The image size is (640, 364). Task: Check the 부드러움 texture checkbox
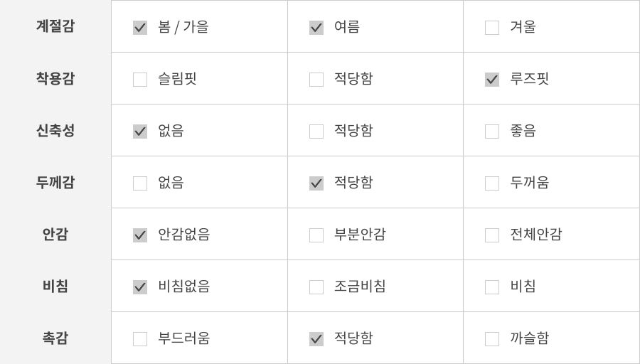point(140,339)
